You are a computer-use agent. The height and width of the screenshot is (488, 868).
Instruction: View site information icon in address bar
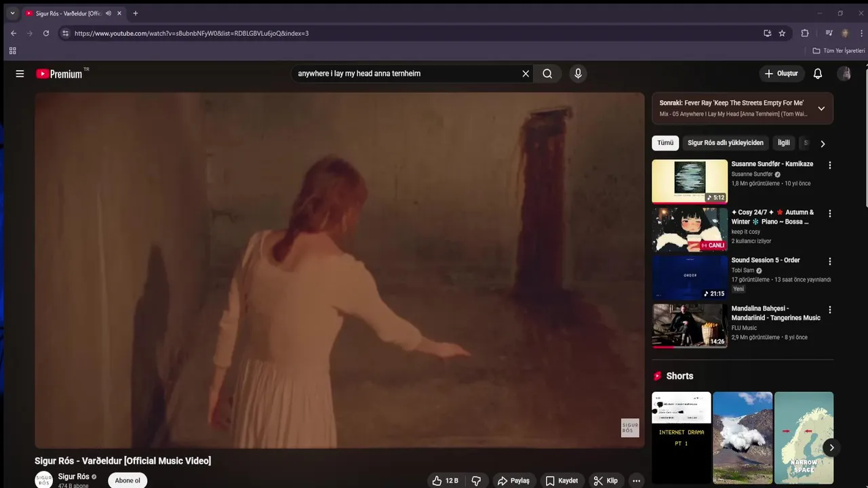tap(65, 33)
